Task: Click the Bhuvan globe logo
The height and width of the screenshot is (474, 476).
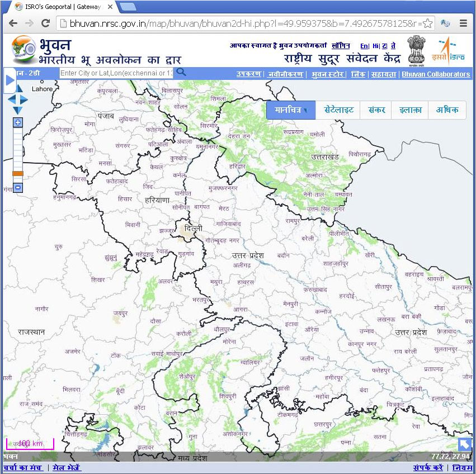Action: (x=23, y=50)
